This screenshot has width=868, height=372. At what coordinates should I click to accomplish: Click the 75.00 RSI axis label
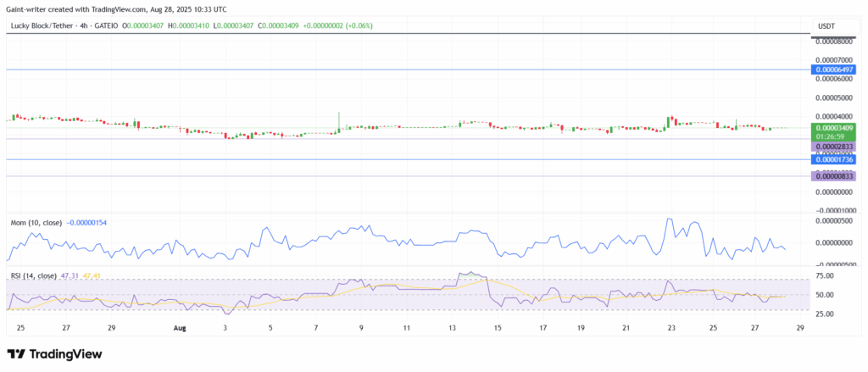click(x=826, y=275)
